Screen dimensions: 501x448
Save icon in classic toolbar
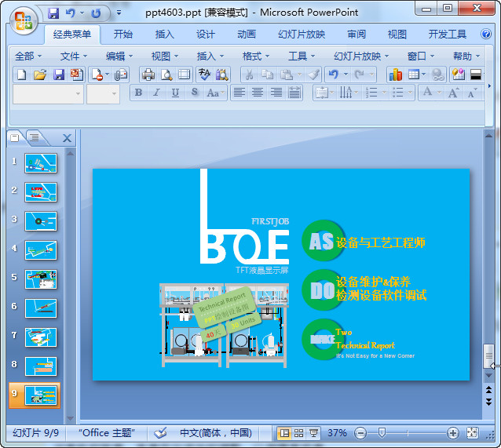pos(59,75)
